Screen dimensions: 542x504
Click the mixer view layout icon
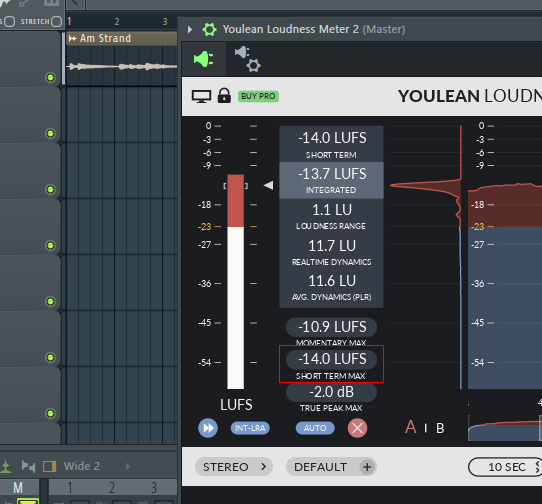49,466
